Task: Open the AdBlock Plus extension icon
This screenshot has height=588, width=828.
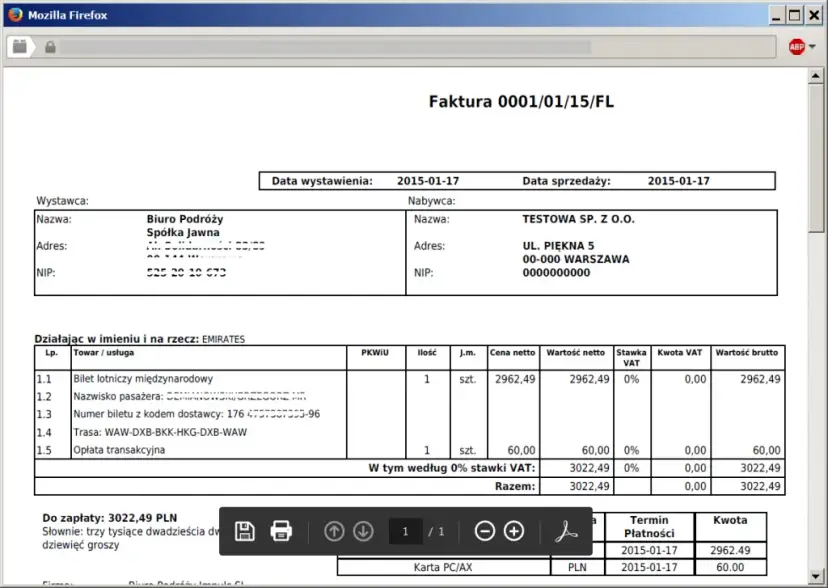Action: pyautogui.click(x=797, y=46)
